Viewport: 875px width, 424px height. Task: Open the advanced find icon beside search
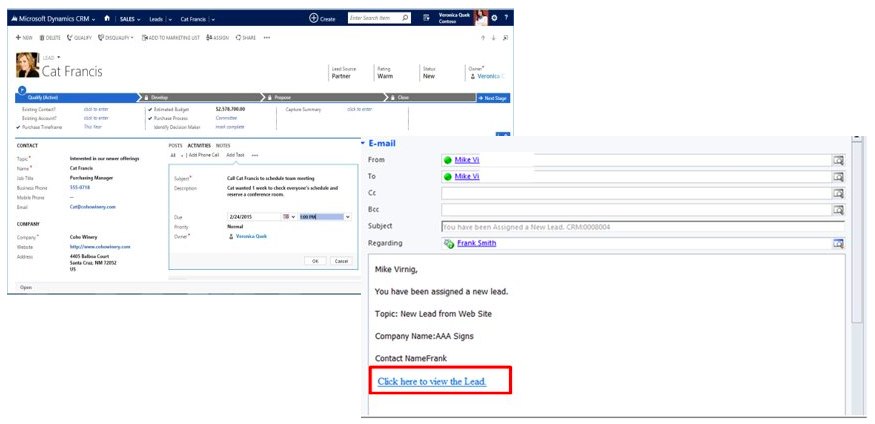coord(427,18)
